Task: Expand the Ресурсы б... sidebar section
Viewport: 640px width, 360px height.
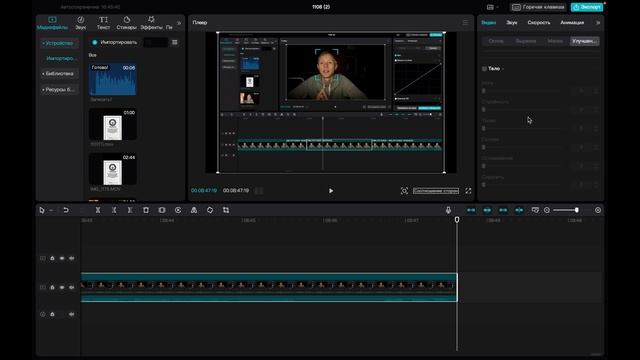Action: pyautogui.click(x=59, y=89)
